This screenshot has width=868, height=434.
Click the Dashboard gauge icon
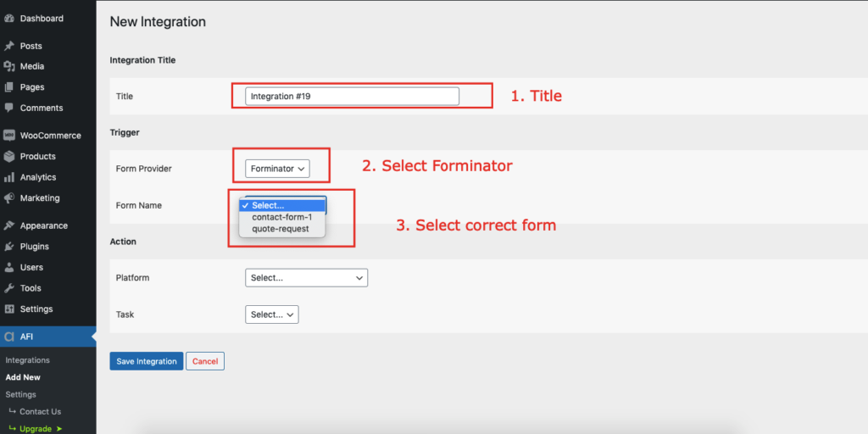click(x=8, y=19)
